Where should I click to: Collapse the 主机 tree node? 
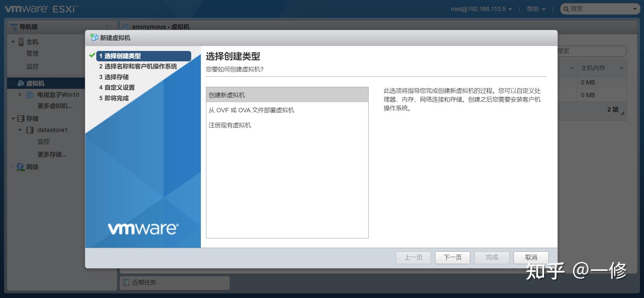(13, 42)
